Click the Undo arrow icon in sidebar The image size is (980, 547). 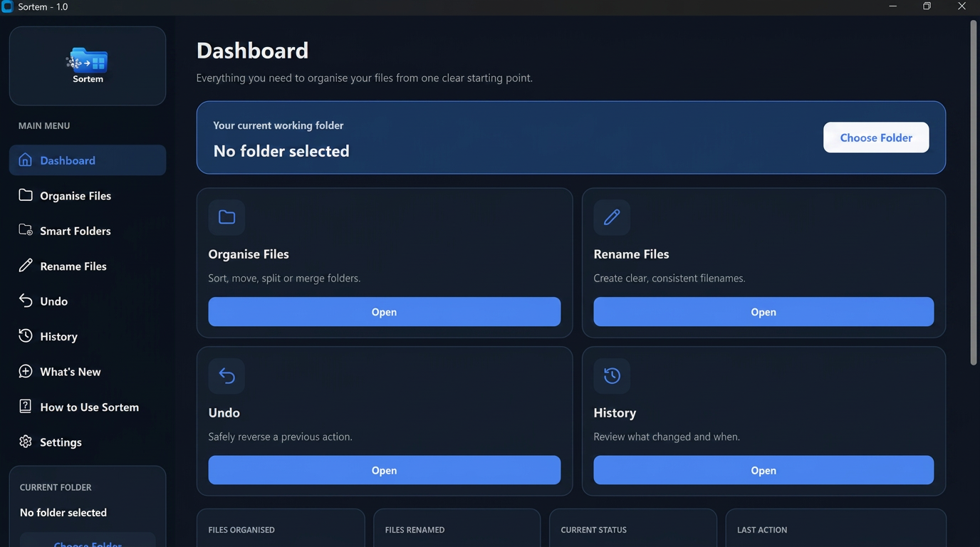(x=26, y=301)
